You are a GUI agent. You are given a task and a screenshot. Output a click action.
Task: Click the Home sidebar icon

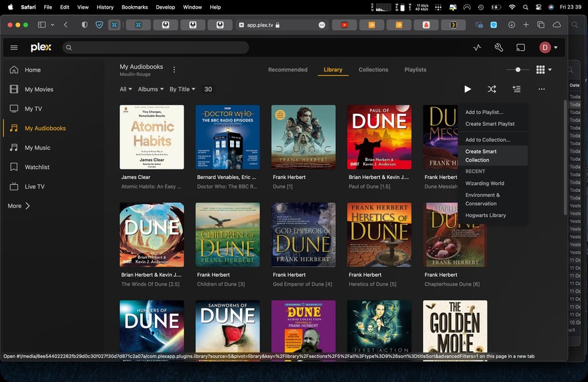tap(14, 70)
